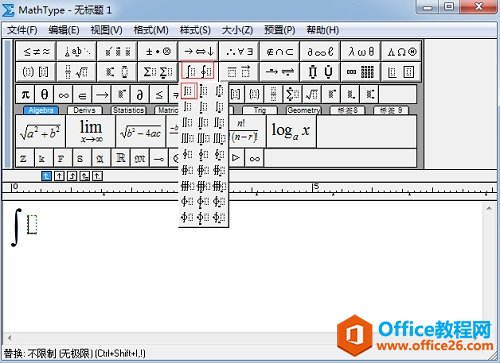Select the center-justified tab stop button
This screenshot has height=363, width=500.
coord(59,176)
